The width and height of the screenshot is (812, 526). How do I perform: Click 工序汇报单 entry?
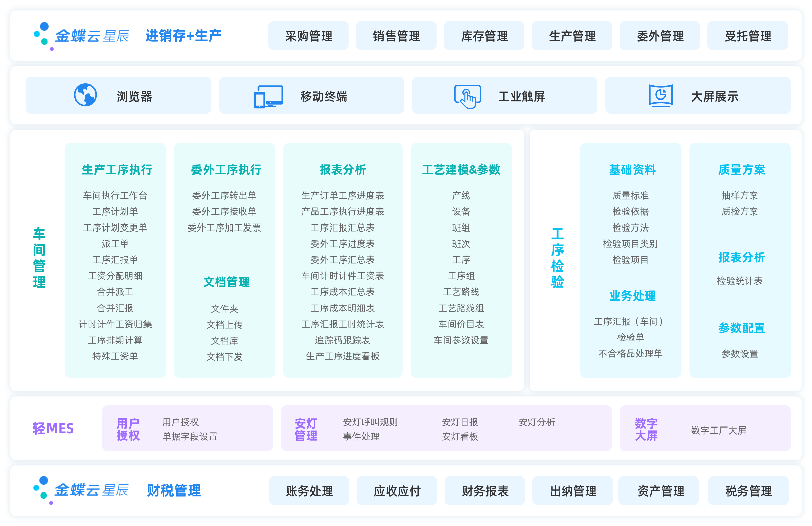pyautogui.click(x=115, y=260)
